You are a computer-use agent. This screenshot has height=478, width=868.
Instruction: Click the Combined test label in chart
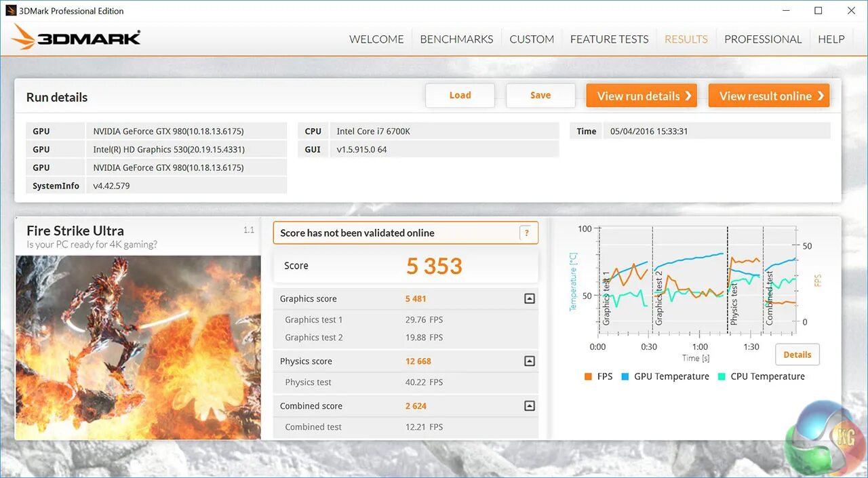coord(770,298)
